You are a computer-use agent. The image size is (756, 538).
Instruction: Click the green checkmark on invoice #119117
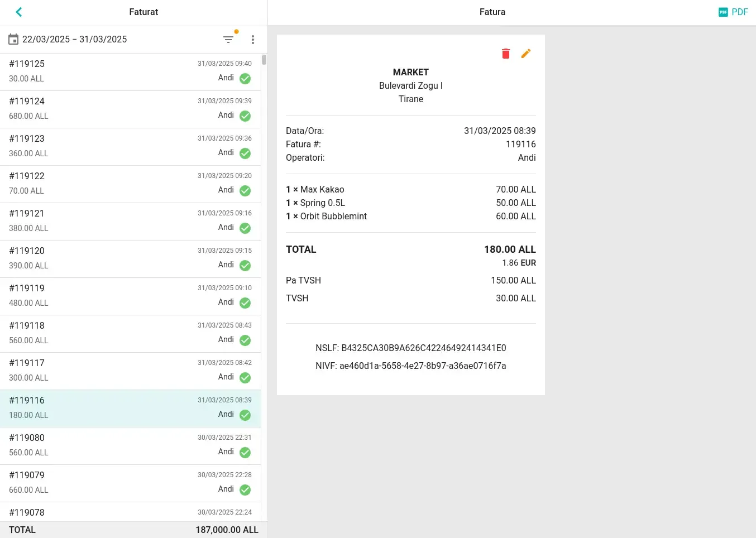[x=245, y=377]
